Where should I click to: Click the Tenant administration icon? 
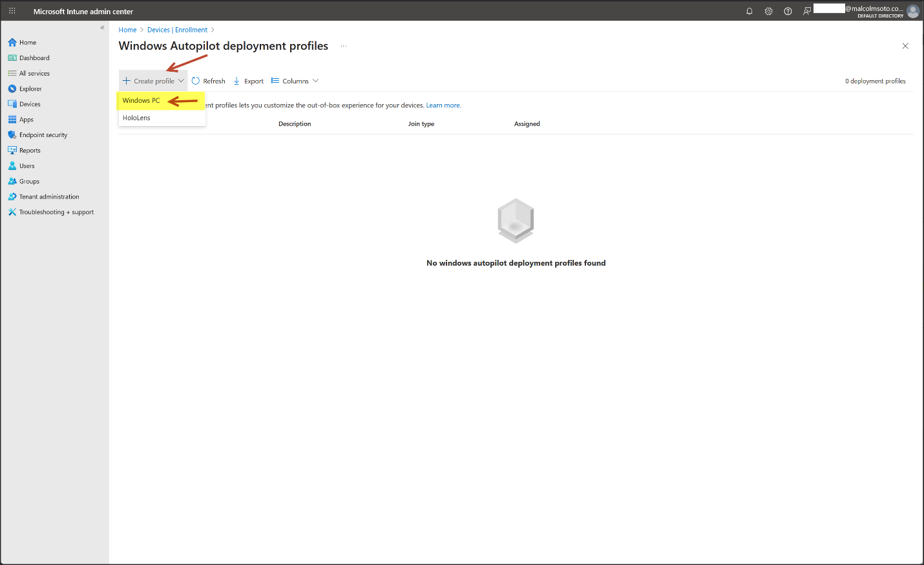[x=12, y=197]
